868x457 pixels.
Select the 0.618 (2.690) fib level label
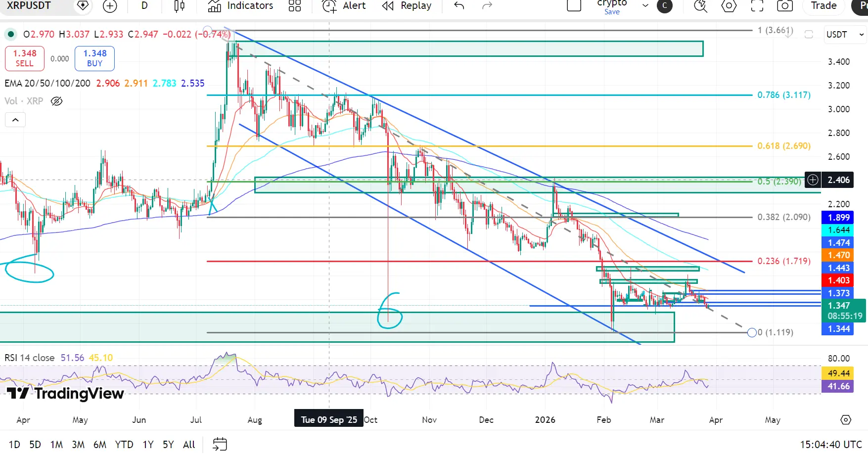[784, 146]
